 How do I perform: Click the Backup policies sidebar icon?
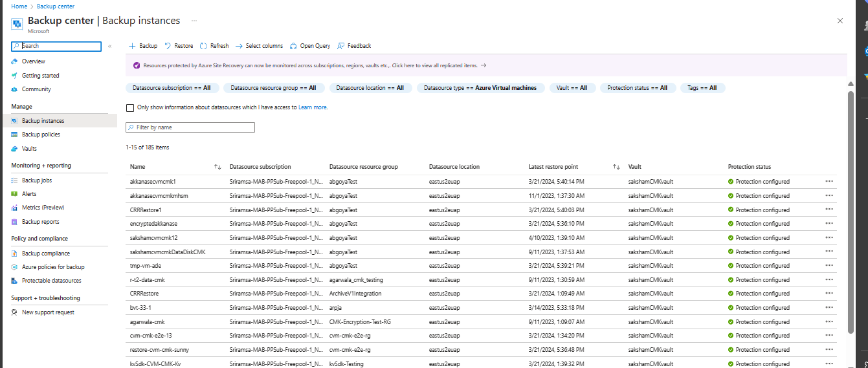[14, 135]
